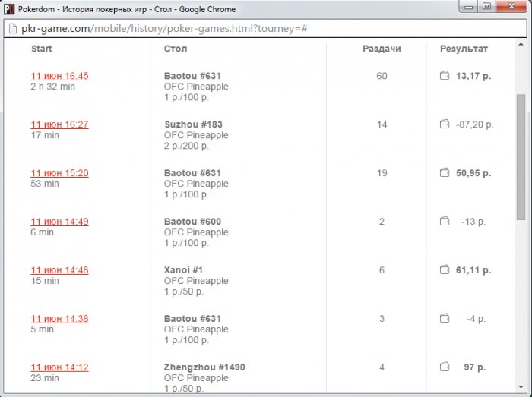This screenshot has width=532, height=397.
Task: Click the 2 h 32 min duration
Action: [x=52, y=87]
